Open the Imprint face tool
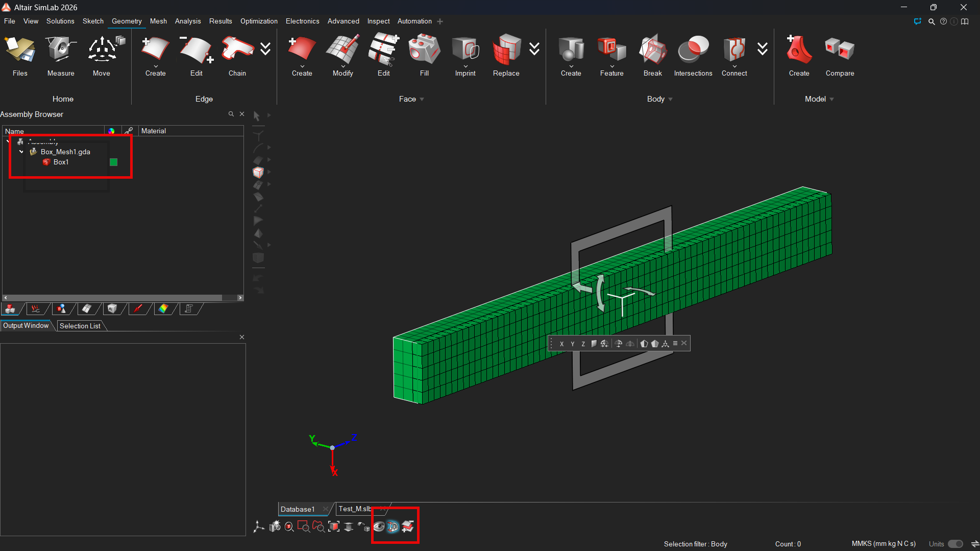This screenshot has width=980, height=551. click(x=465, y=56)
